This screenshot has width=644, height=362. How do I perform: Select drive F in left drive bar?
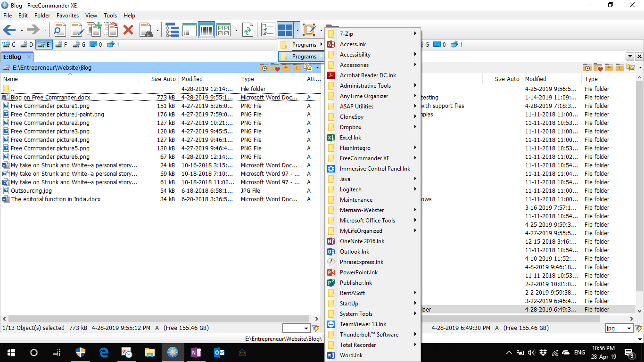pyautogui.click(x=61, y=44)
